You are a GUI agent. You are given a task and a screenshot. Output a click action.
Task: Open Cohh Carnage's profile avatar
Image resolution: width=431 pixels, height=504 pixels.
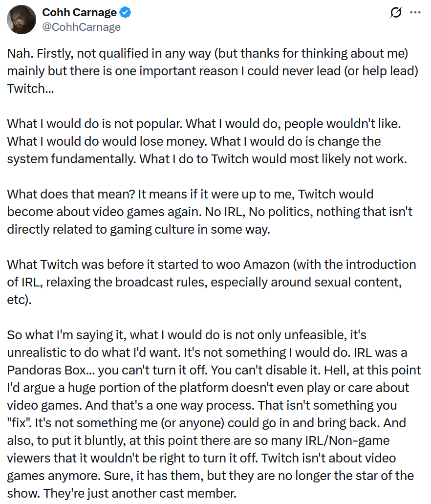(x=21, y=20)
